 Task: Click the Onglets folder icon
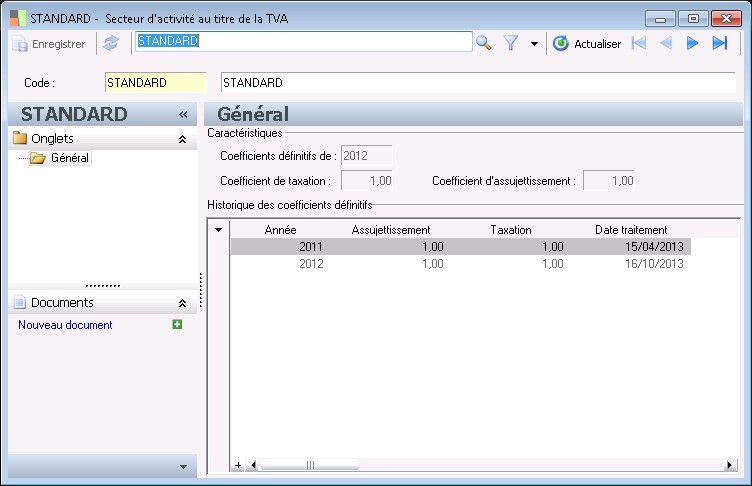point(20,138)
